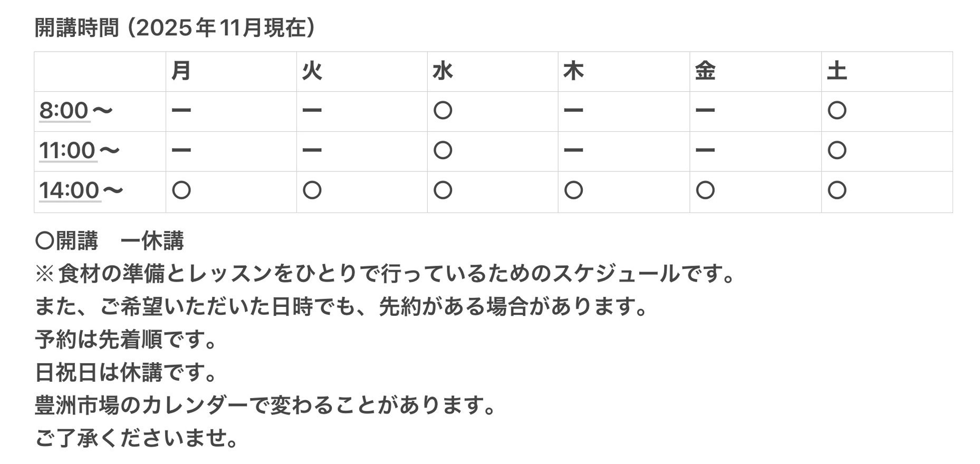Image resolution: width=980 pixels, height=464 pixels.
Task: Select the Thursday 14:00 open circle
Action: coord(573,190)
